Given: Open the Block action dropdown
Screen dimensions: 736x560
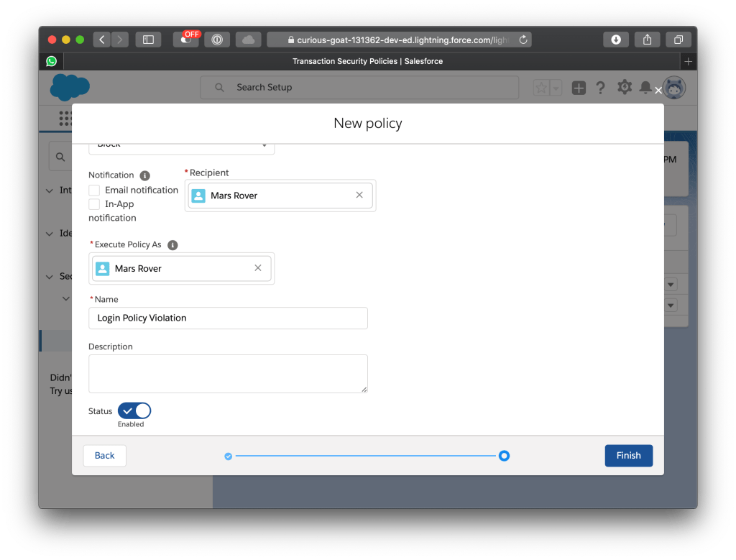Looking at the screenshot, I should coord(181,146).
